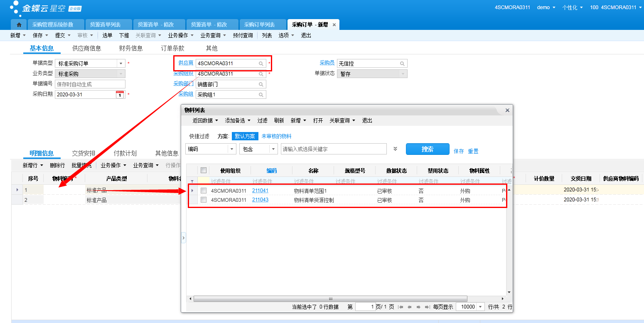Click material list scroll-down arrow
The height and width of the screenshot is (323, 644).
coord(509,293)
